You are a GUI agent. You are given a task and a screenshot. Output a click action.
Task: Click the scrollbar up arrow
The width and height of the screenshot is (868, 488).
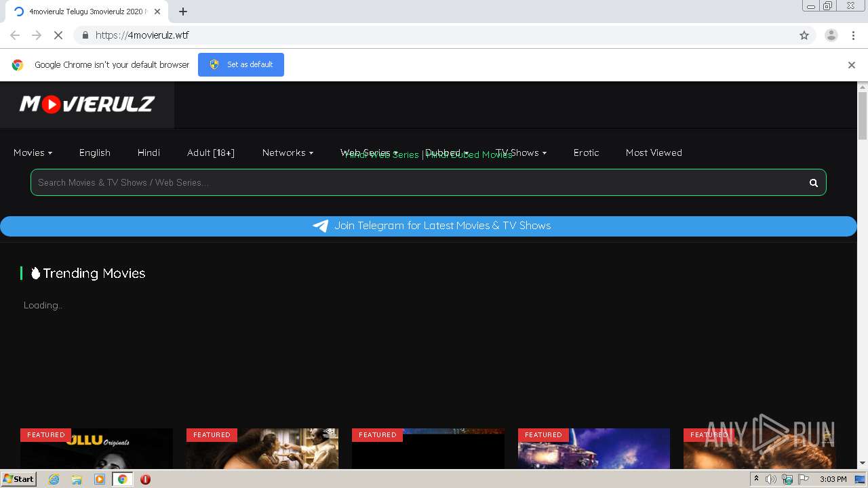863,87
